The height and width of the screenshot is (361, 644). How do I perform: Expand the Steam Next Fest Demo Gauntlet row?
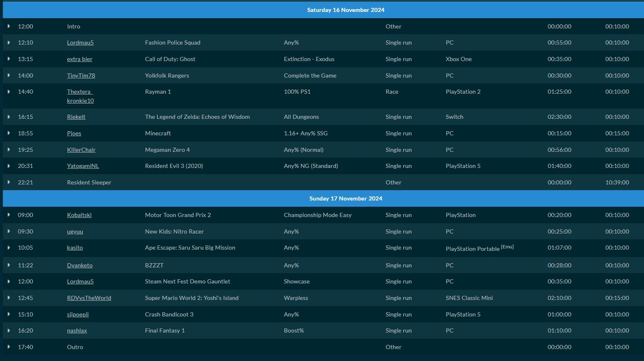point(9,281)
